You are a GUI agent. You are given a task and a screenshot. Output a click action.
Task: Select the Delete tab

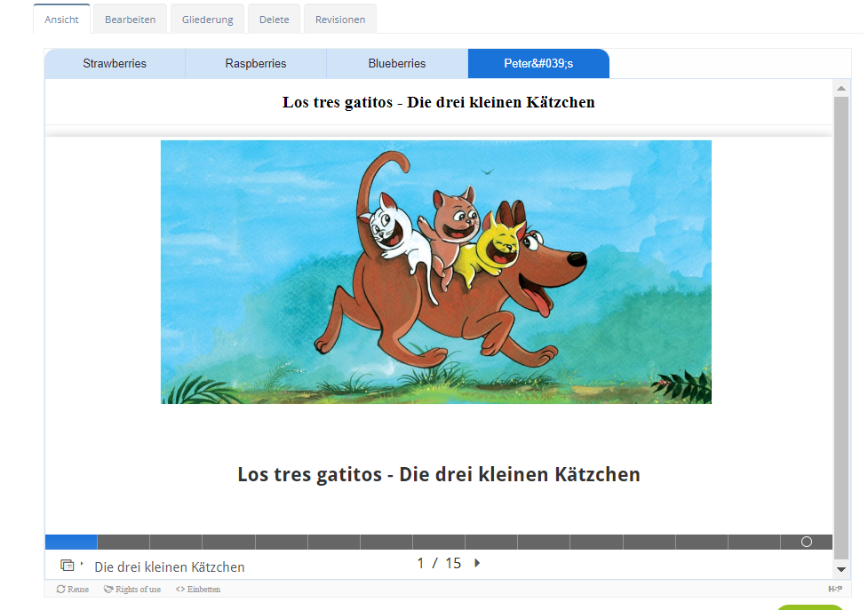(274, 20)
